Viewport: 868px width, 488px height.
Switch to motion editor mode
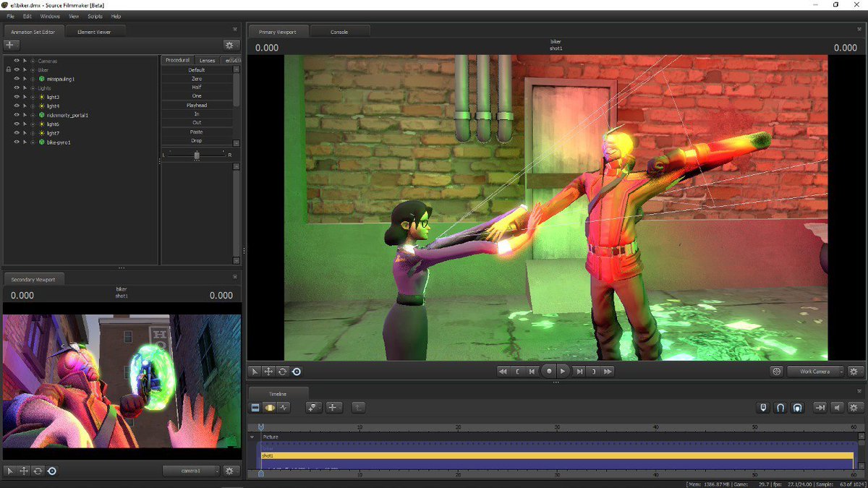point(269,408)
